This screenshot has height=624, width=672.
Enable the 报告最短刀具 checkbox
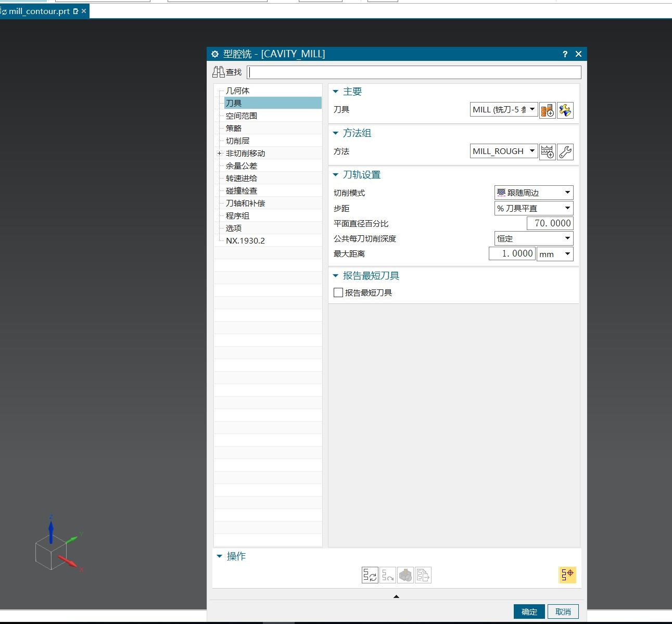click(x=338, y=292)
